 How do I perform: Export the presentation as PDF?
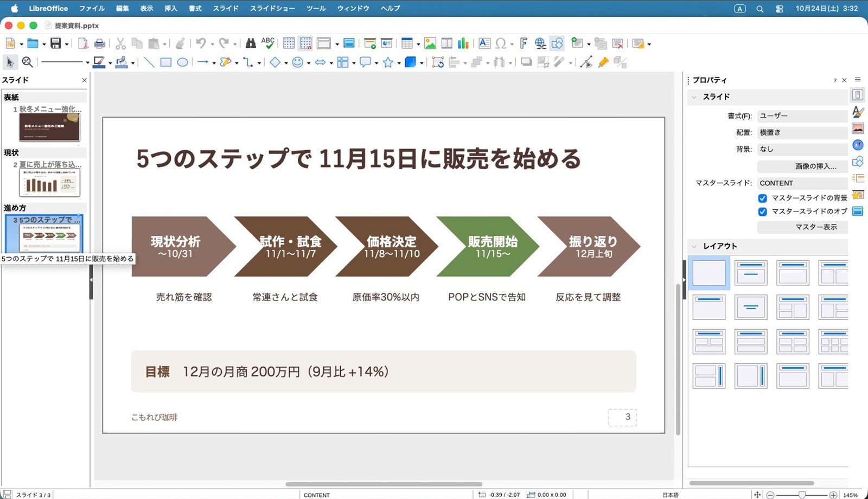point(83,43)
